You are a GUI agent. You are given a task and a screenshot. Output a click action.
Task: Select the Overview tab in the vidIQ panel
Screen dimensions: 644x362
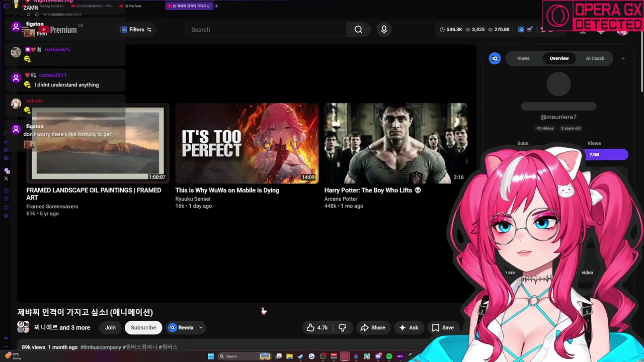(559, 58)
